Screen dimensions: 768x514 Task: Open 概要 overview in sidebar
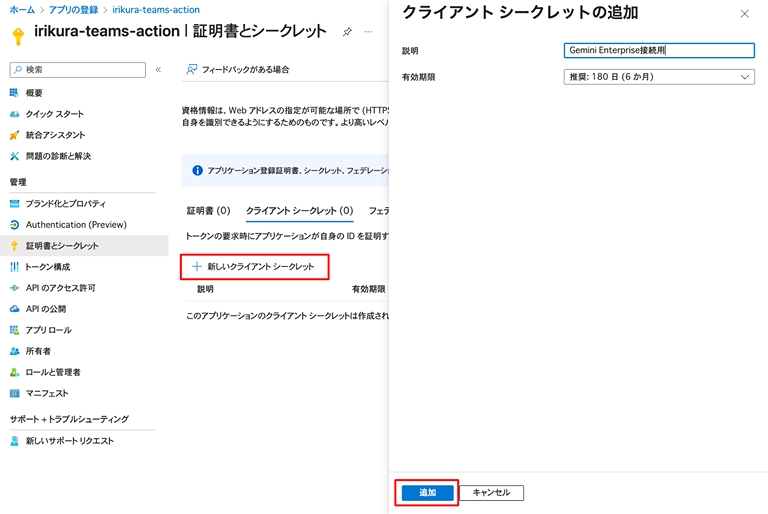34,93
